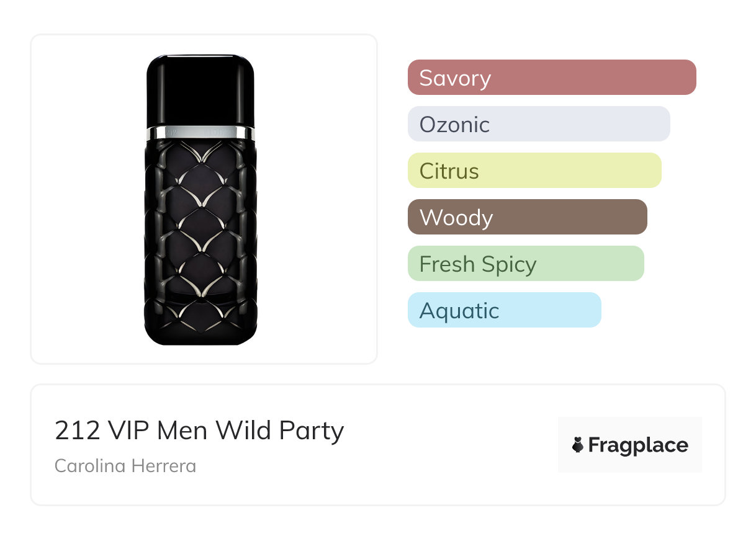Click the Fragplace wordmark text
The width and height of the screenshot is (756, 536).
(x=638, y=445)
